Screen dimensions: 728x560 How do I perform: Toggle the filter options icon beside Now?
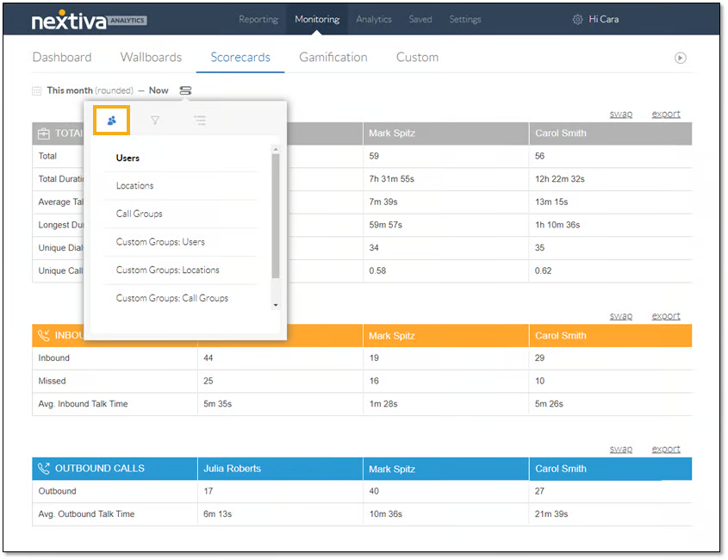click(185, 90)
